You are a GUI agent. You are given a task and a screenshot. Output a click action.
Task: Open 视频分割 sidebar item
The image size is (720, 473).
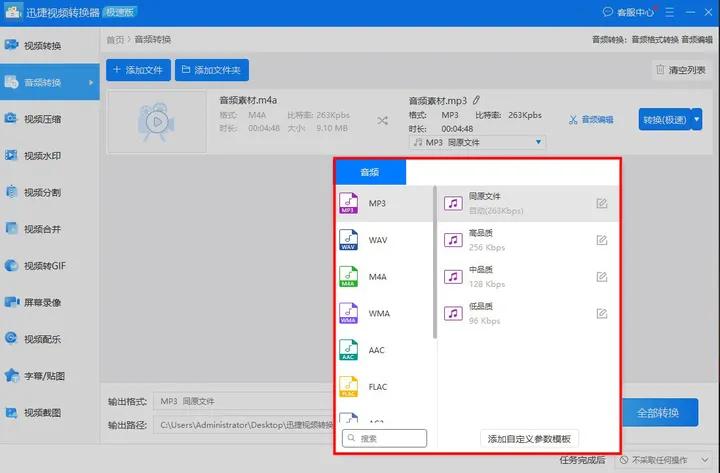(x=50, y=192)
